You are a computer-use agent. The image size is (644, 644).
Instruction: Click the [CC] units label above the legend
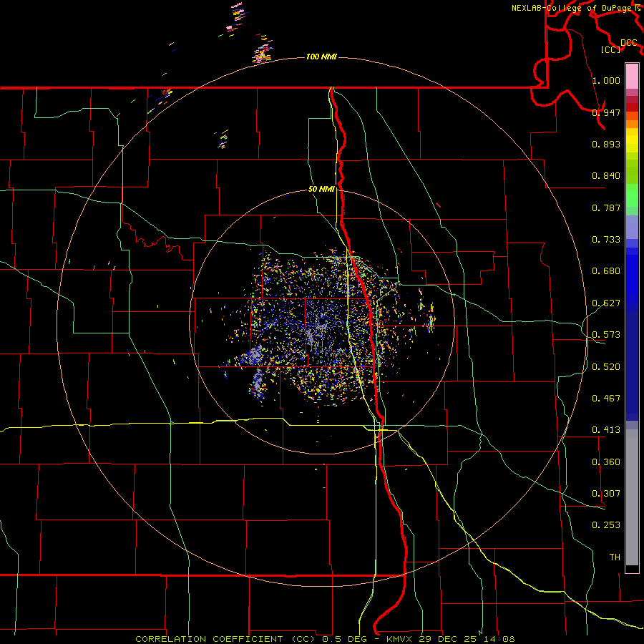(611, 49)
